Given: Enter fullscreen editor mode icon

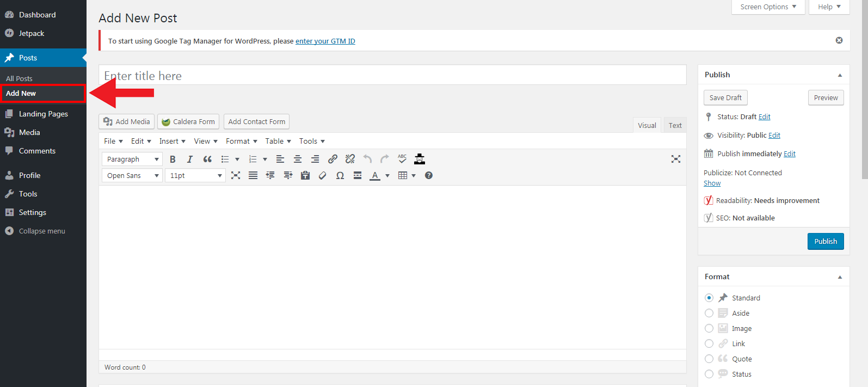Looking at the screenshot, I should (x=675, y=159).
